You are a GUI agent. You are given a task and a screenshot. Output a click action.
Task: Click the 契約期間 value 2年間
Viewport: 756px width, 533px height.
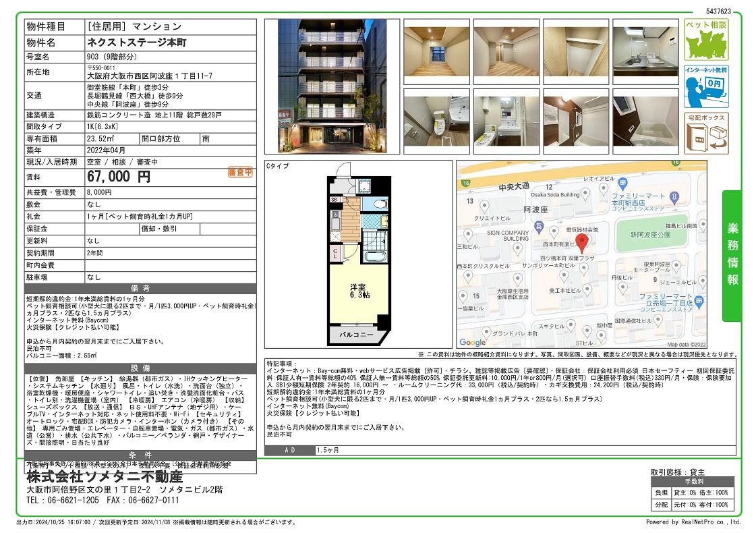(94, 253)
